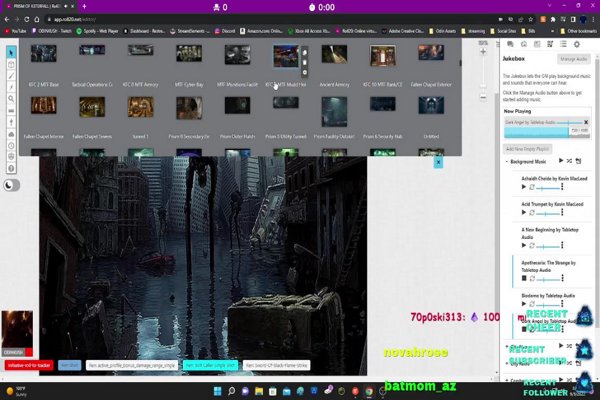Open the Help question mark tool
The width and height of the screenshot is (600, 400).
click(x=11, y=168)
